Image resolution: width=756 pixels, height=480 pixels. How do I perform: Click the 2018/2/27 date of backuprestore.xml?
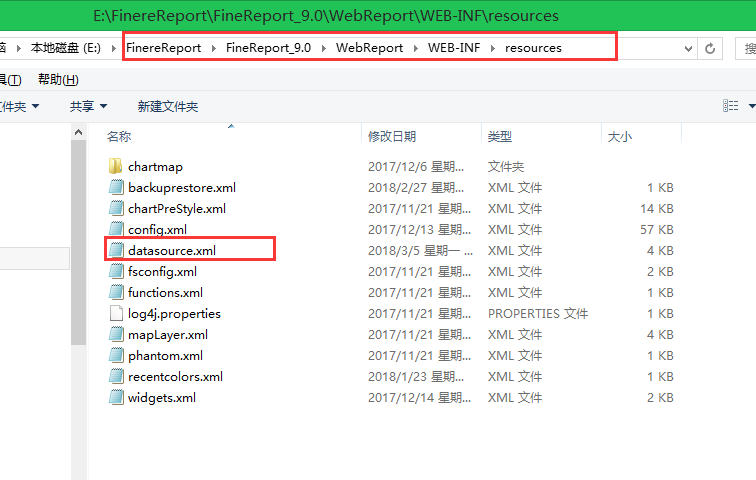pyautogui.click(x=416, y=187)
